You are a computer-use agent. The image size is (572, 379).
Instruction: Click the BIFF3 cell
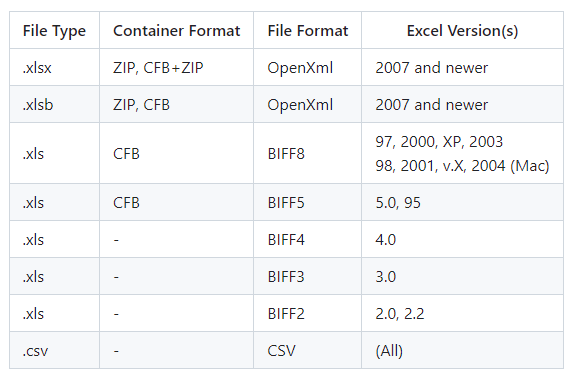tap(308, 276)
